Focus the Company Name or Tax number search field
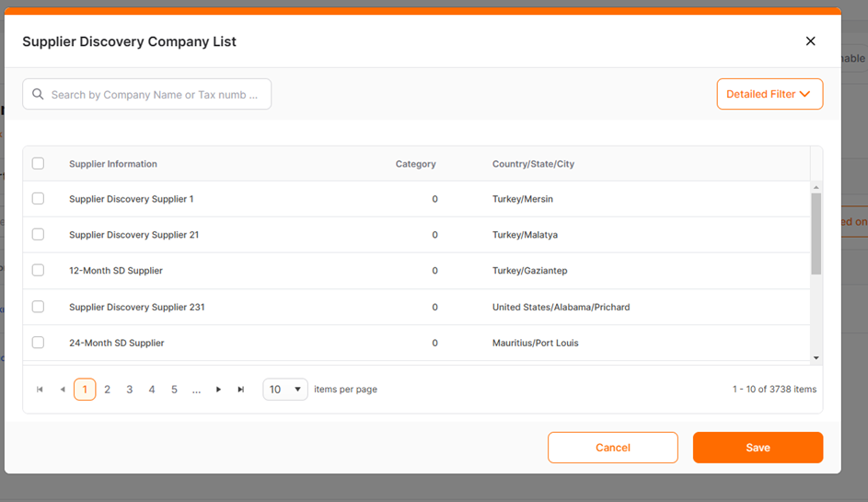Viewport: 868px width, 502px height. click(146, 94)
